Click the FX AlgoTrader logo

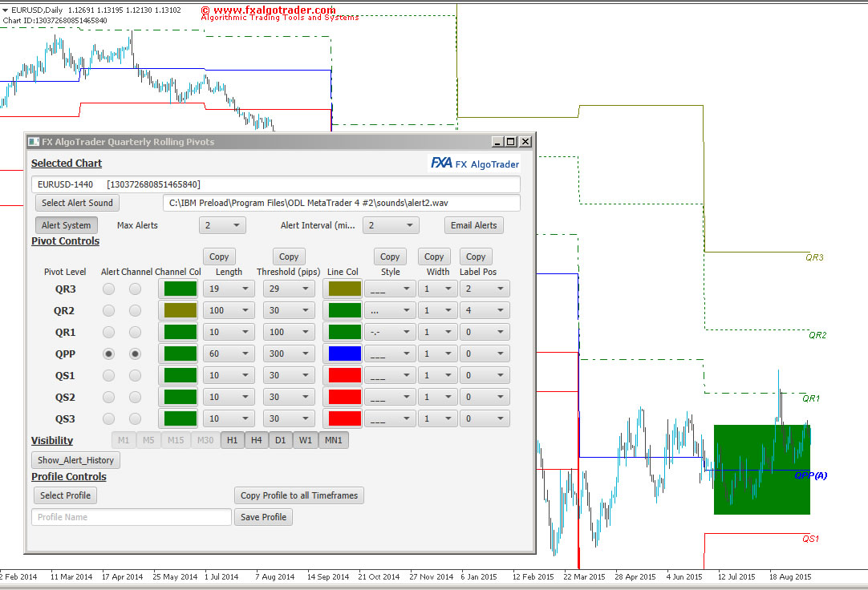475,164
